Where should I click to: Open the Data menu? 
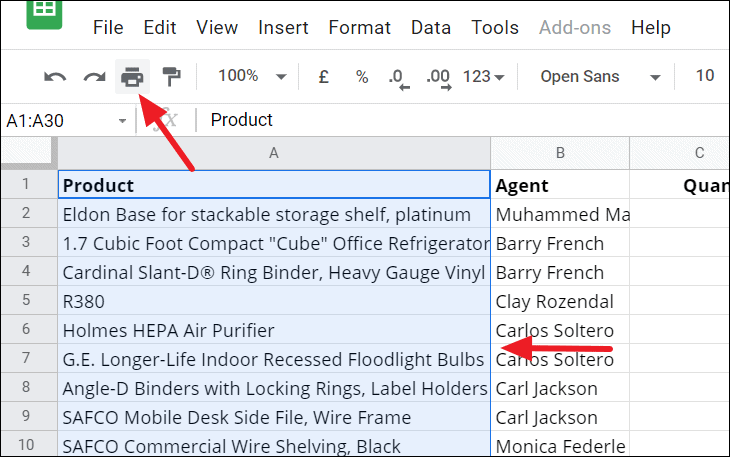click(x=431, y=27)
